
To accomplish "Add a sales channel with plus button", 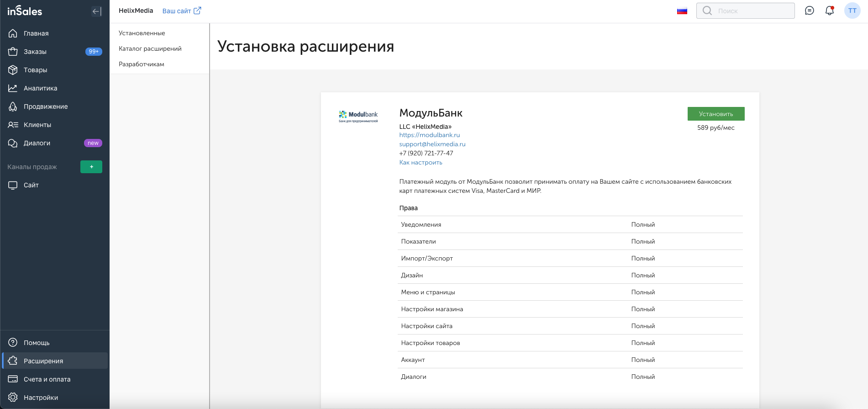I will click(x=91, y=167).
